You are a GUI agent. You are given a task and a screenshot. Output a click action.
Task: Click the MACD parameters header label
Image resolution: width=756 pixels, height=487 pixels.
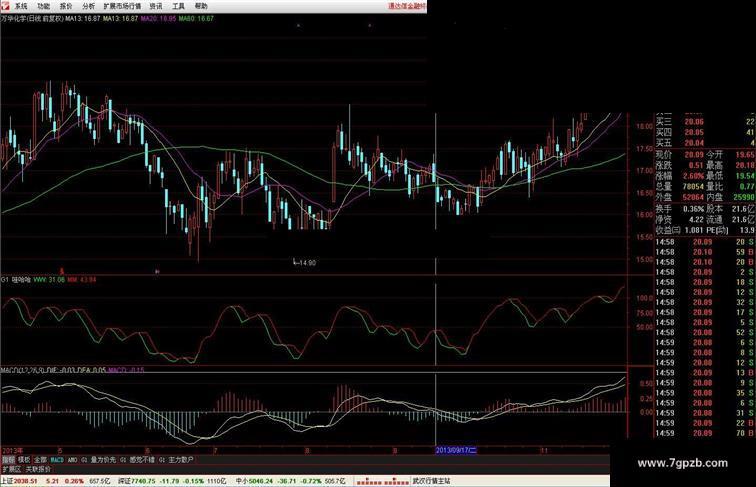click(21, 370)
